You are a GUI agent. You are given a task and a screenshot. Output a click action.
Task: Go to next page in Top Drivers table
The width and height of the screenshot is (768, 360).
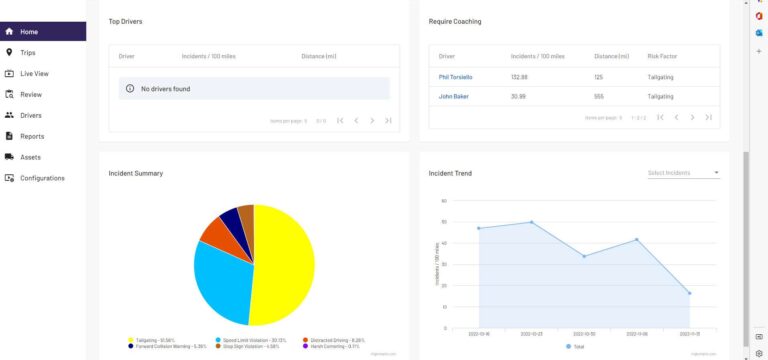pyautogui.click(x=372, y=120)
